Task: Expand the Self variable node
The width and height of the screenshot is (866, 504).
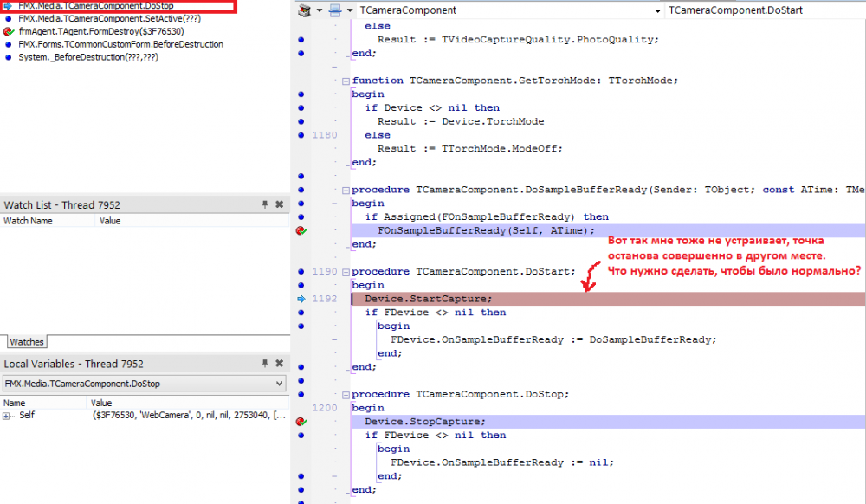Action: pyautogui.click(x=6, y=416)
